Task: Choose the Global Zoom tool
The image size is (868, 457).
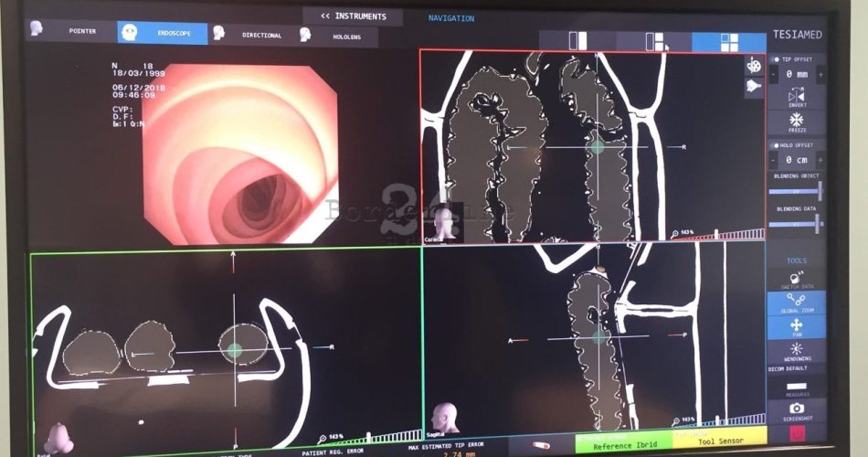Action: click(797, 302)
